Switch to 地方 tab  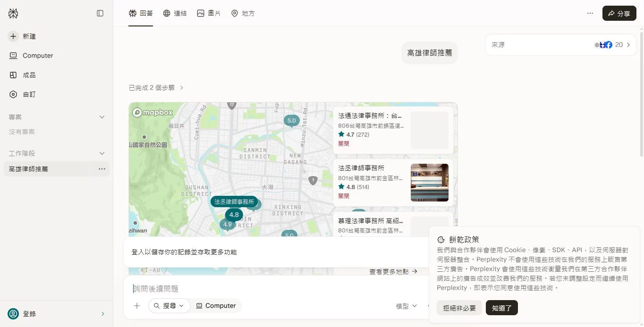point(243,13)
